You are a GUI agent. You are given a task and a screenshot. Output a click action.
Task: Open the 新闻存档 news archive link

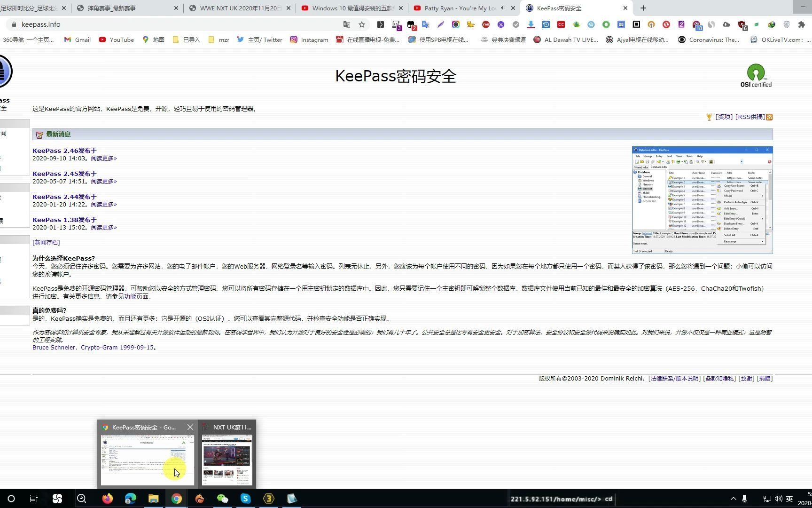pos(46,243)
